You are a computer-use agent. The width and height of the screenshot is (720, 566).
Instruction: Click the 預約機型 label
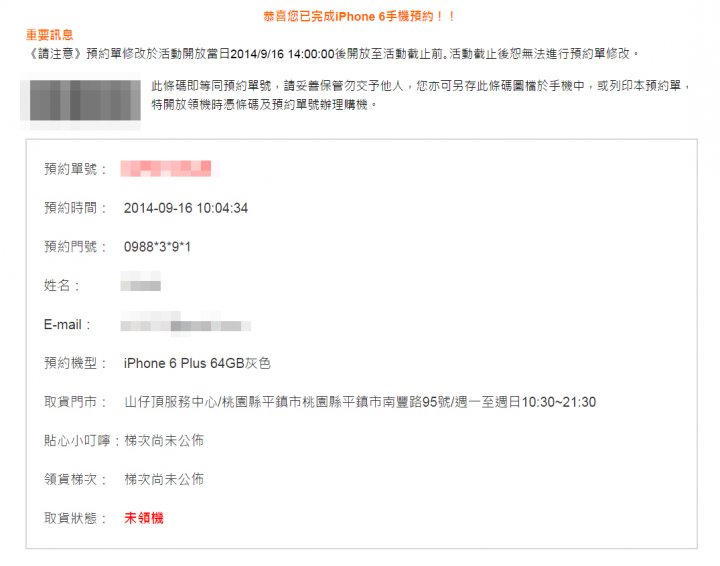76,363
